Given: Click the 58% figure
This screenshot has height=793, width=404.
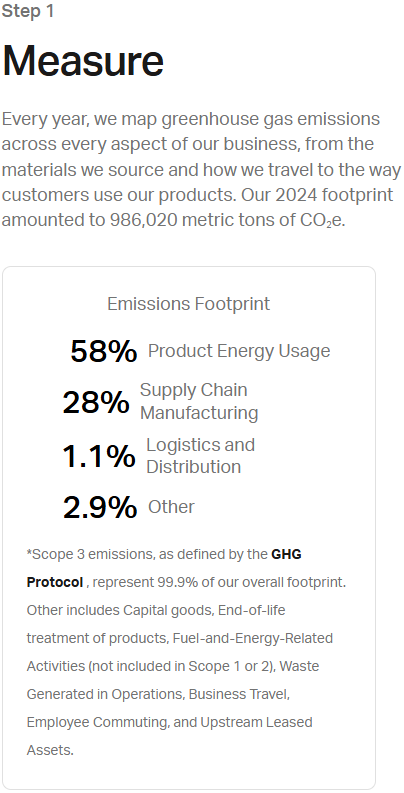Looking at the screenshot, I should [104, 351].
